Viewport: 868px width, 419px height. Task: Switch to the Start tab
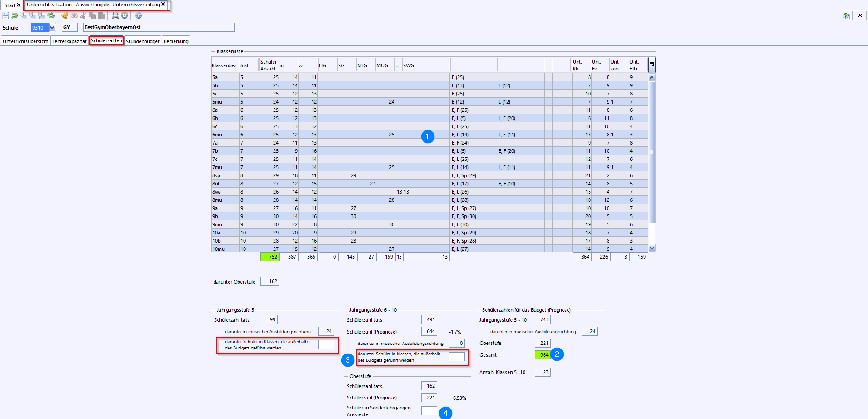pos(10,5)
